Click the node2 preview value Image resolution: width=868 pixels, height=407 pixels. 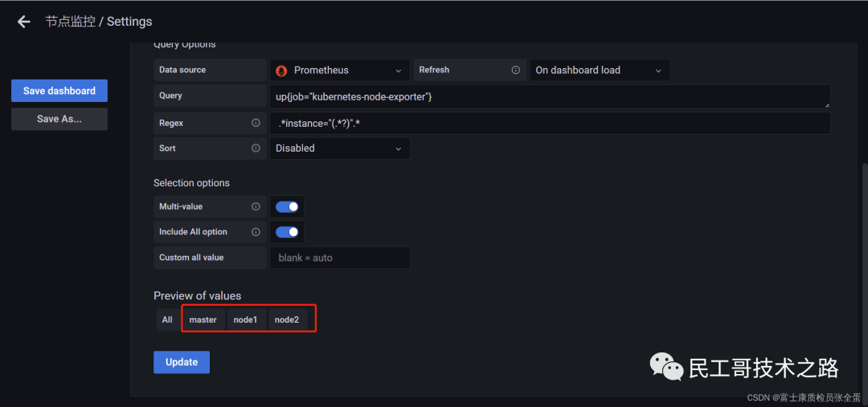click(x=287, y=319)
